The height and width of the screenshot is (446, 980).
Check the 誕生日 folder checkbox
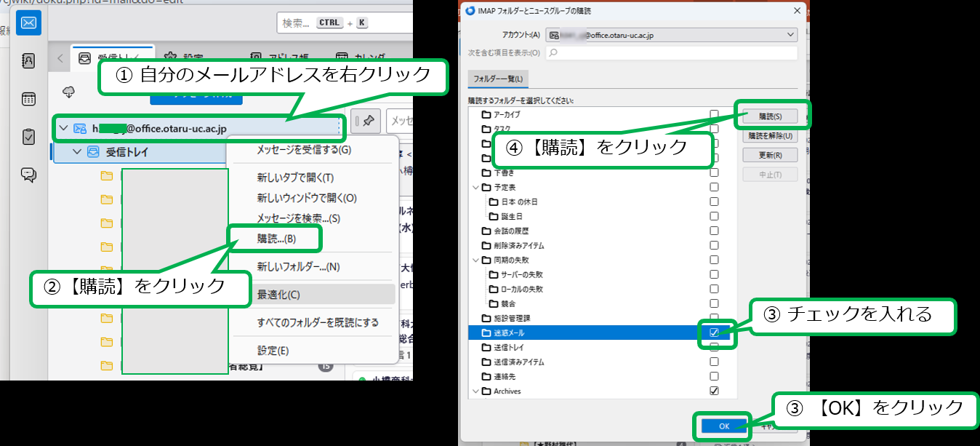pos(714,216)
